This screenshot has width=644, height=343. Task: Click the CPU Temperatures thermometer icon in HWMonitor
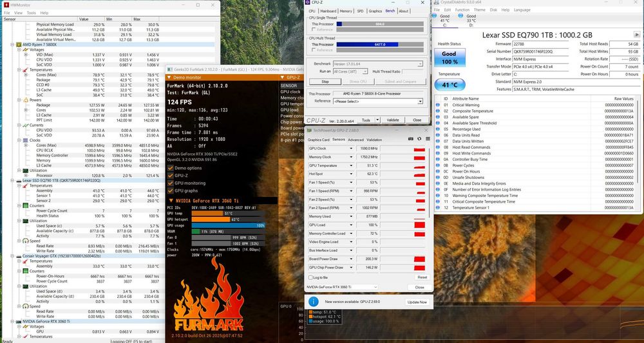(26, 70)
